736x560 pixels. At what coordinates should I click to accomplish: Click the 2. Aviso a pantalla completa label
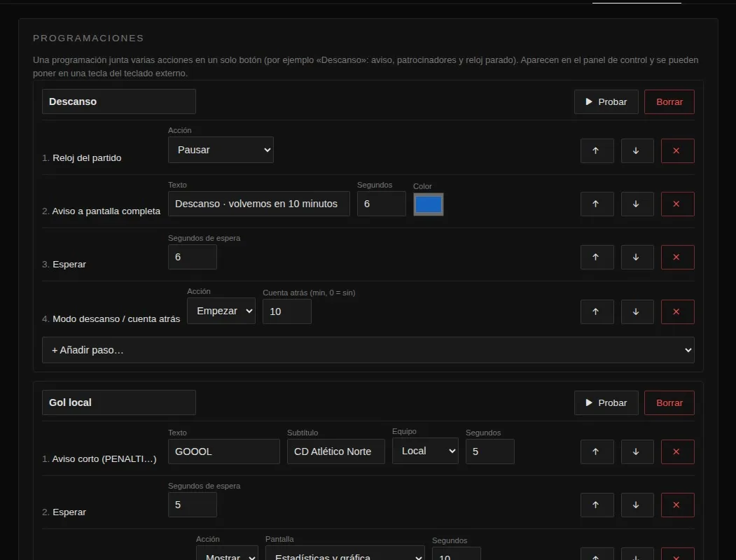[101, 211]
